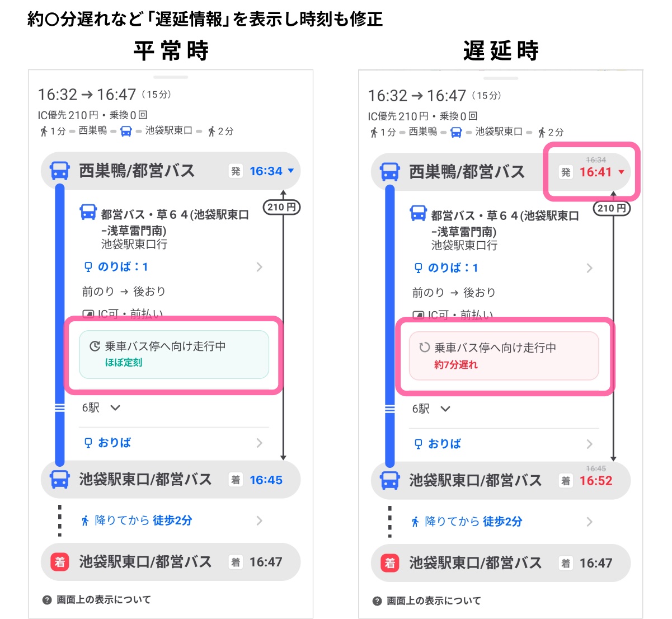The width and height of the screenshot is (672, 619).
Task: Click the delay refresh icon in 遅延時 panel
Action: pyautogui.click(x=424, y=348)
